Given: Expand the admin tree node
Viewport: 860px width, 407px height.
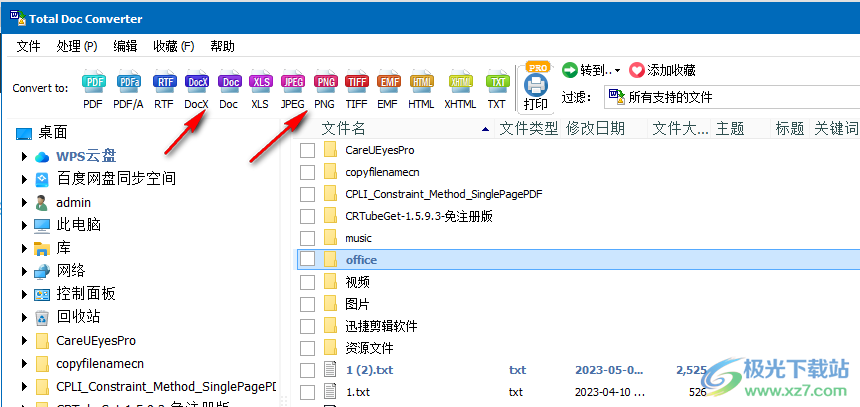Looking at the screenshot, I should tap(24, 202).
